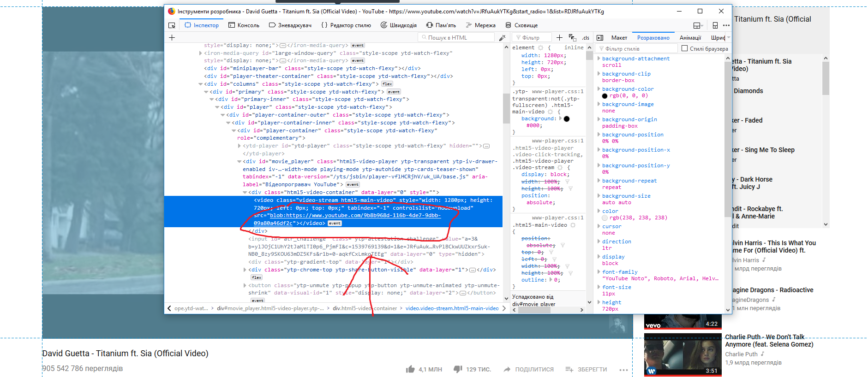
Task: Switch to the Анімації tab
Action: click(x=690, y=38)
